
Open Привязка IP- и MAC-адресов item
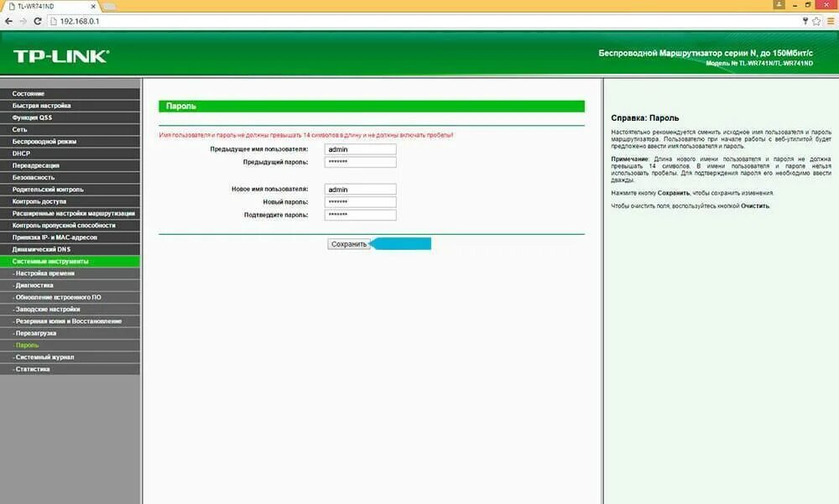coord(70,237)
